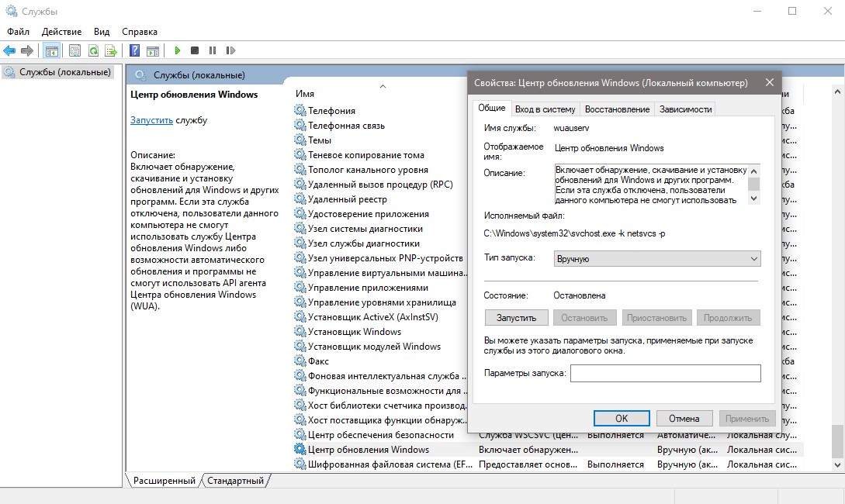
Task: Click the Имя column header sort arrow
Action: 383,86
